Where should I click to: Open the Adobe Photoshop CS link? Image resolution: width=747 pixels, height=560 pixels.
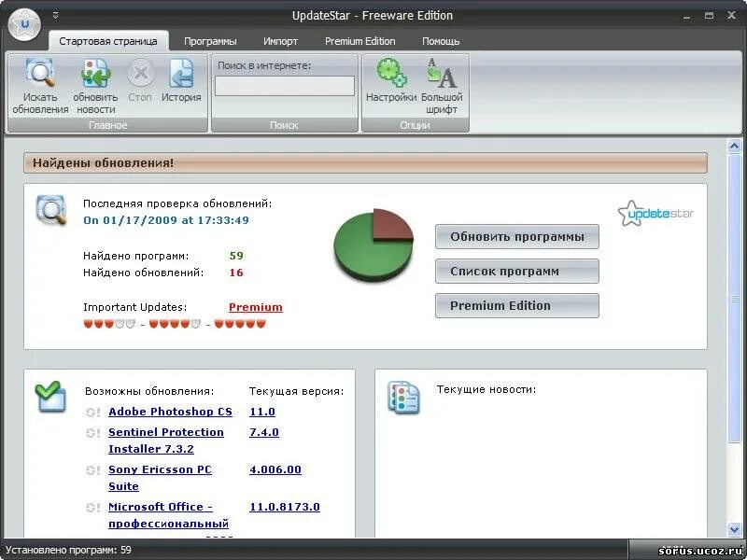(170, 412)
